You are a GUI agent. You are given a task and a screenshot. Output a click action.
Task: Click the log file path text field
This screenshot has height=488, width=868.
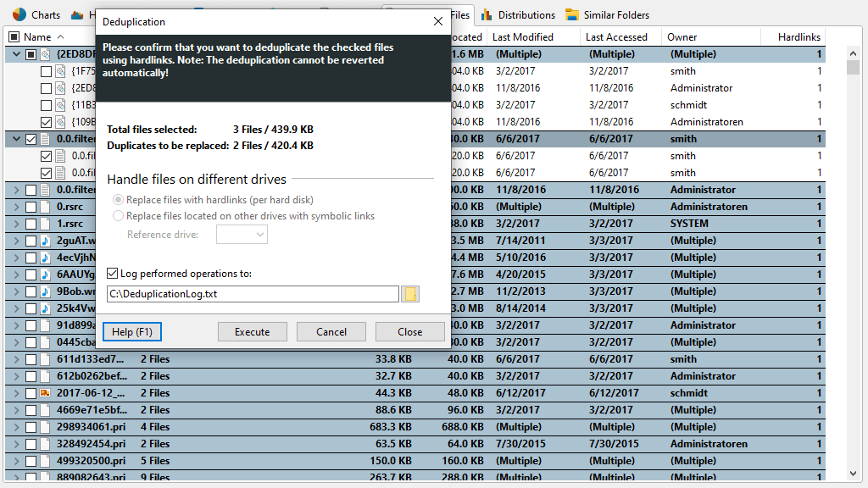pyautogui.click(x=252, y=294)
